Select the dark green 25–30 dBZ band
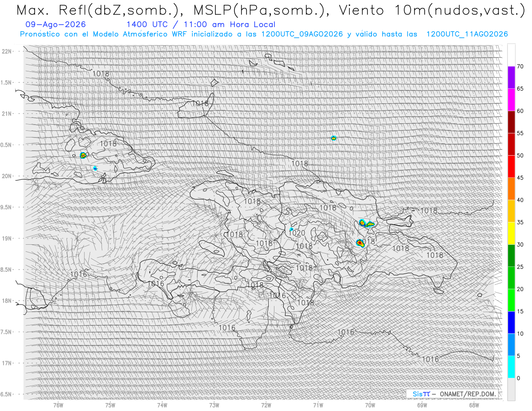 click(x=511, y=256)
